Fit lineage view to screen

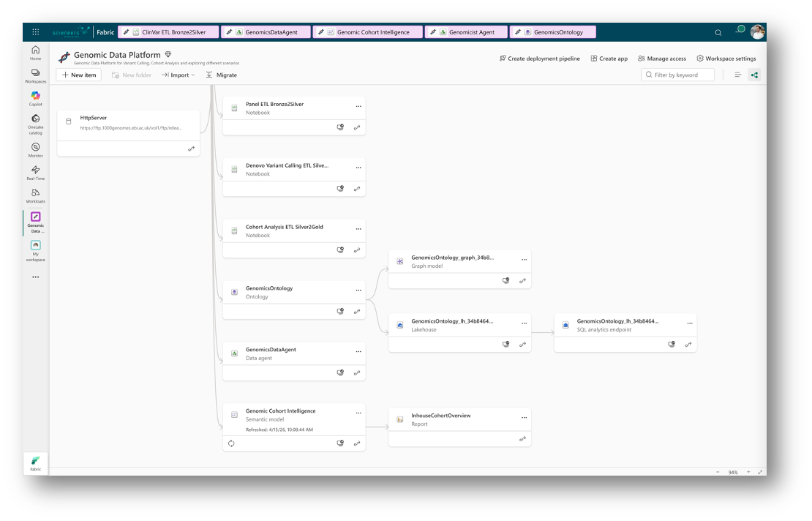760,472
